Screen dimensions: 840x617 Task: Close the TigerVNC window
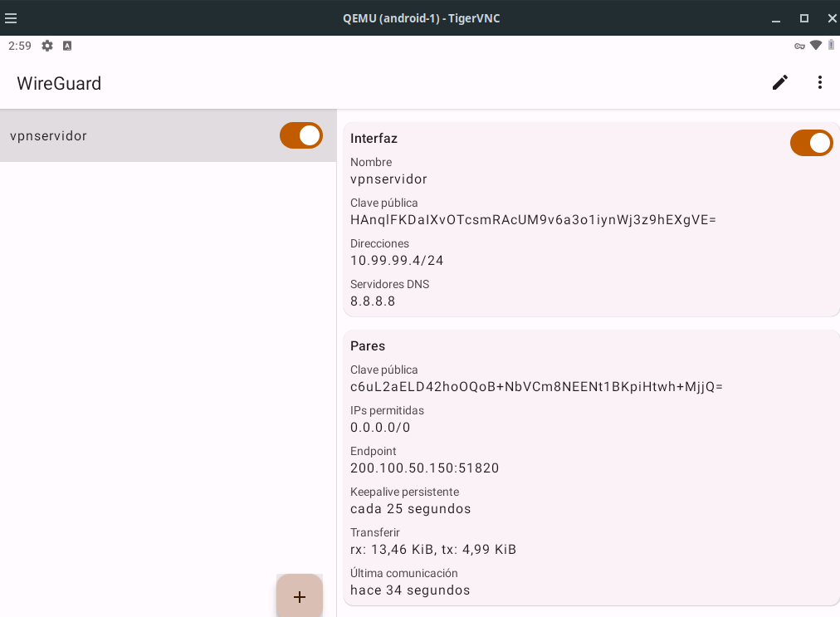832,18
